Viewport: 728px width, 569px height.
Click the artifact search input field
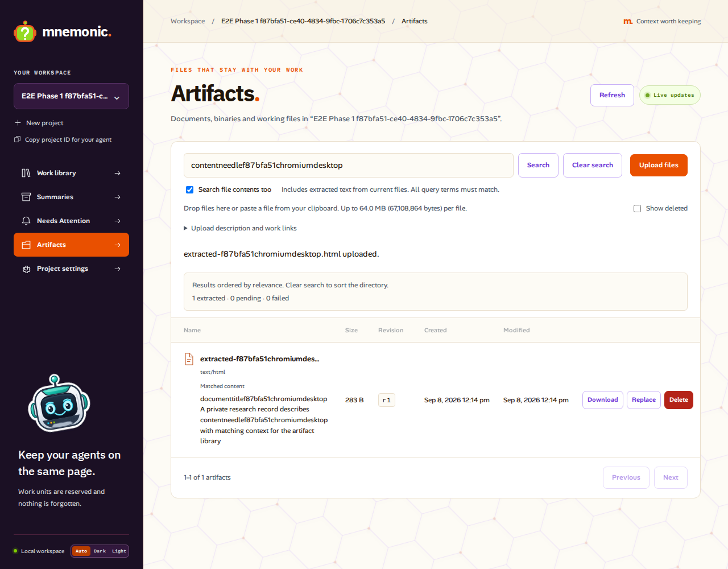349,165
